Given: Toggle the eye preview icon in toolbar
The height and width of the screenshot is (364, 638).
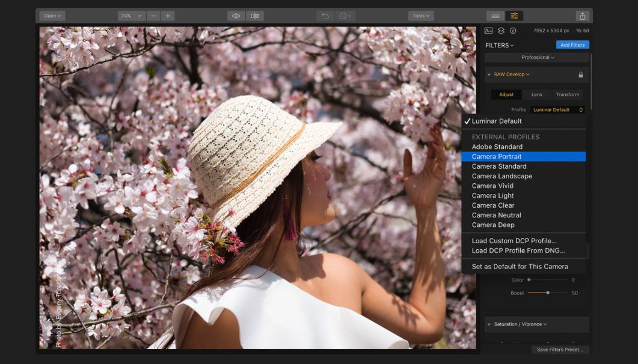Looking at the screenshot, I should [236, 16].
